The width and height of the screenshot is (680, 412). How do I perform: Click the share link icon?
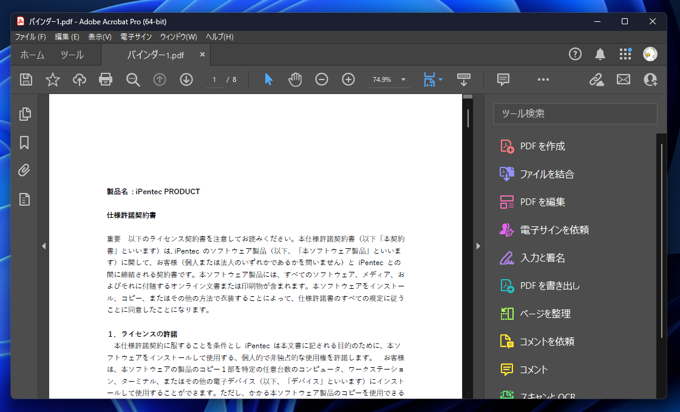(x=597, y=79)
